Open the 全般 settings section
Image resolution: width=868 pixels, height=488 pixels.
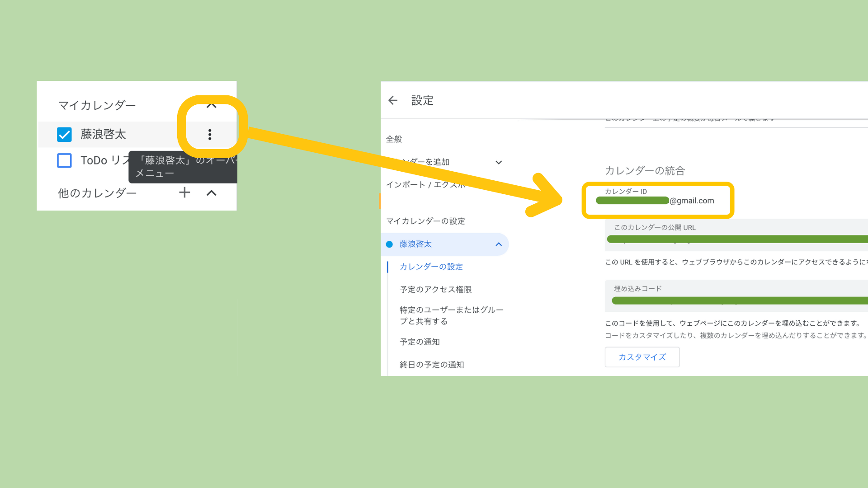pos(394,139)
